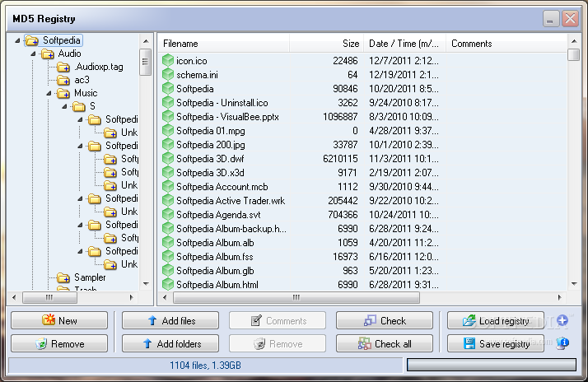588x382 pixels.
Task: Select the 'Softpedia Album-backup.h...' file name
Action: [x=231, y=229]
